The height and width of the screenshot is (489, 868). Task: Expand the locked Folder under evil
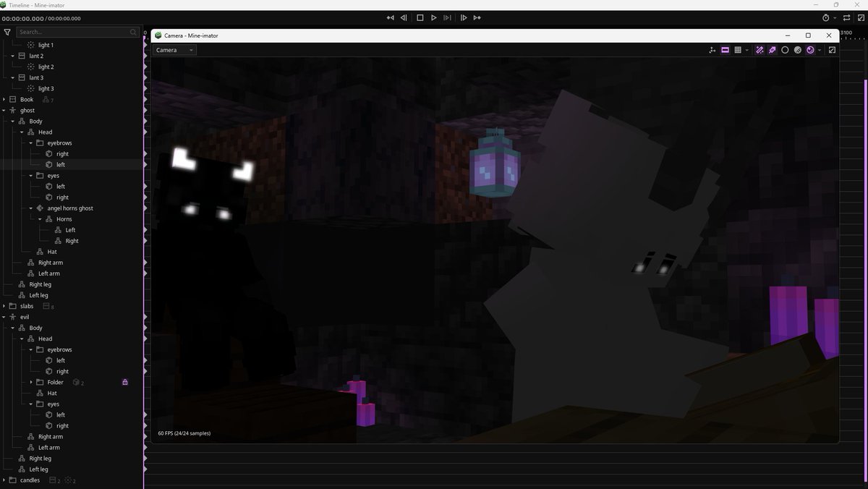click(x=31, y=382)
